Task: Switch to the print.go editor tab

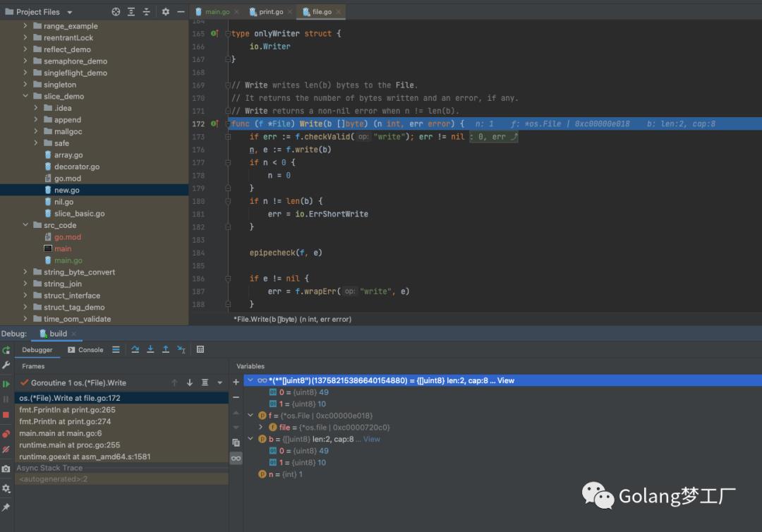Action: (271, 12)
